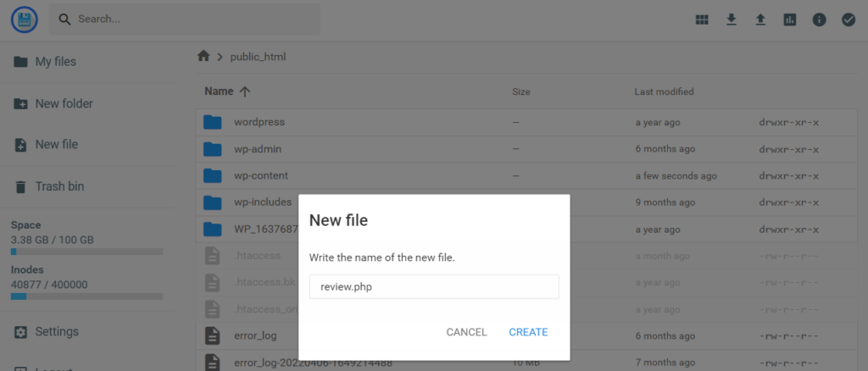Click the file name input with review.php

[434, 287]
